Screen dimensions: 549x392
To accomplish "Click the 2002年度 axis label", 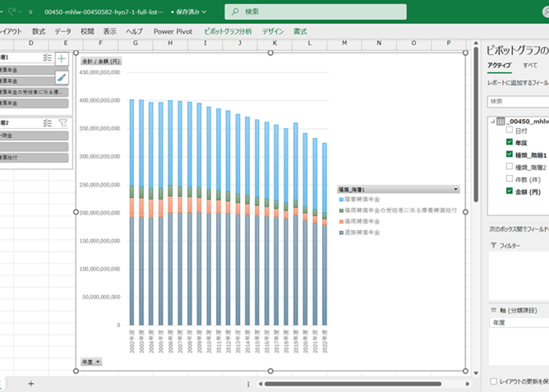I will click(132, 342).
